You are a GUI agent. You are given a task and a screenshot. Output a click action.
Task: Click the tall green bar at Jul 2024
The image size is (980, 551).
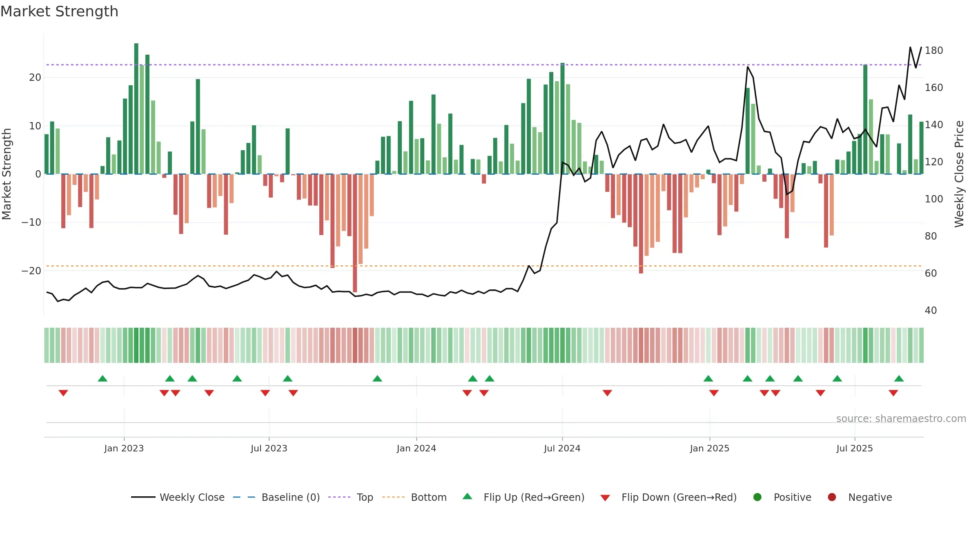562,118
